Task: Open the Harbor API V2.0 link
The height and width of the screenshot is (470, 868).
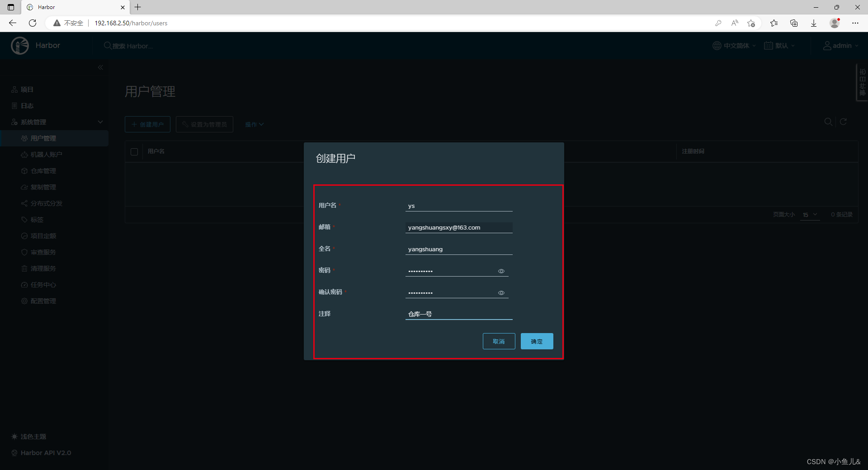Action: pyautogui.click(x=41, y=453)
